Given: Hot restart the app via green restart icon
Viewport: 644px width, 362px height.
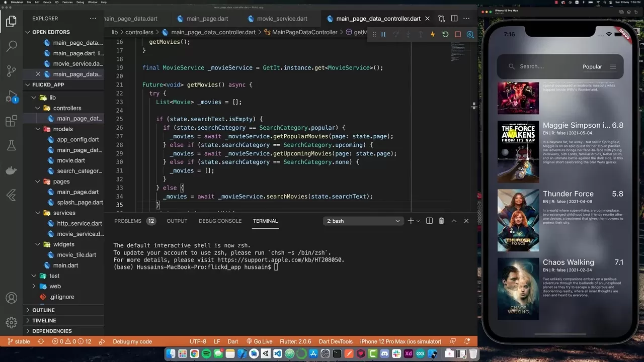Looking at the screenshot, I should pos(445,34).
